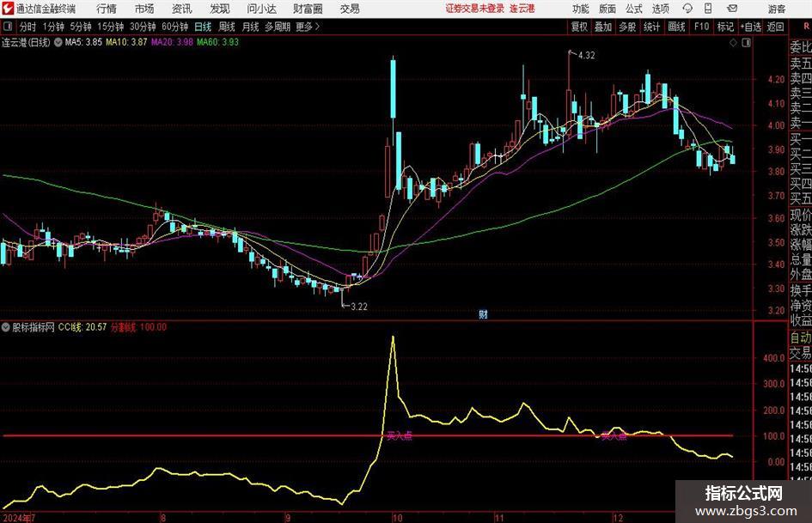Screen dimensions: 812x523
Task: Open the mail envelope icon
Action: 732,9
